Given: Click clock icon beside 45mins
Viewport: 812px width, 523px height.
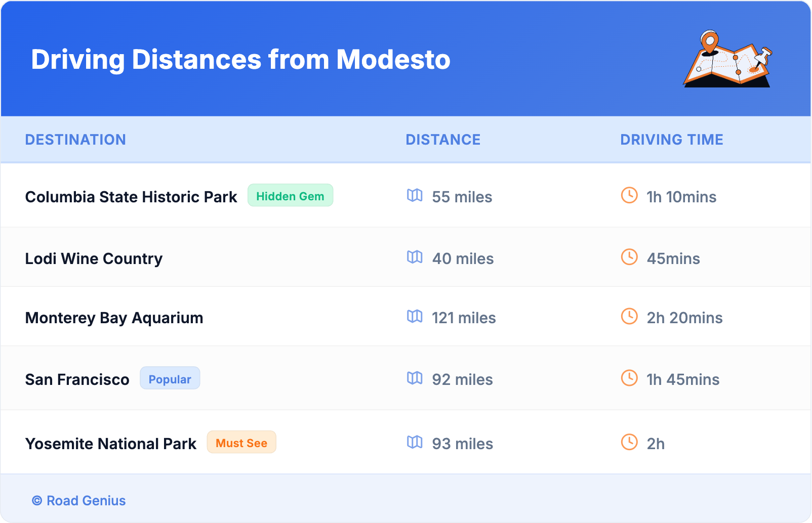Looking at the screenshot, I should (x=629, y=257).
